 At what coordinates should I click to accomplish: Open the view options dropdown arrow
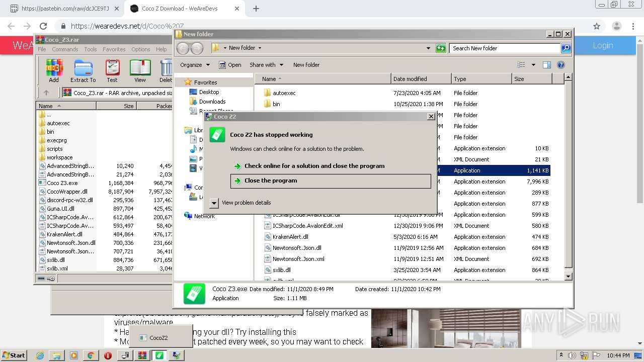click(533, 65)
